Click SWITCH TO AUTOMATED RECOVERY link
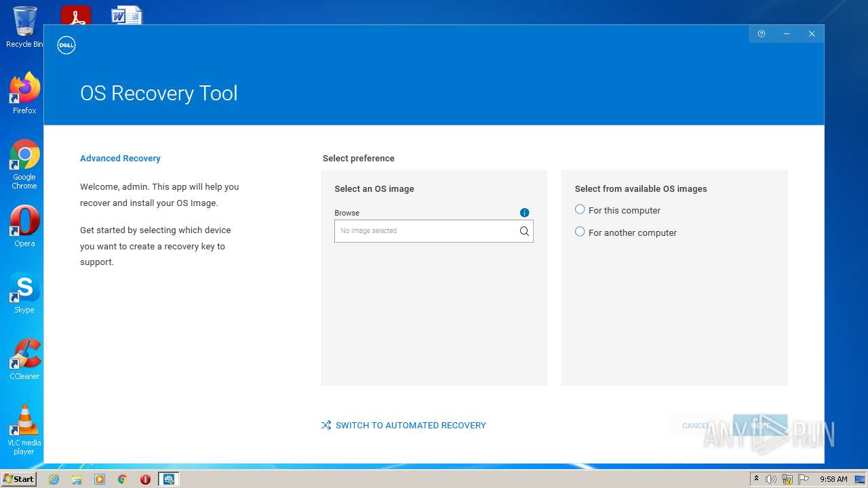This screenshot has height=488, width=868. [x=411, y=426]
